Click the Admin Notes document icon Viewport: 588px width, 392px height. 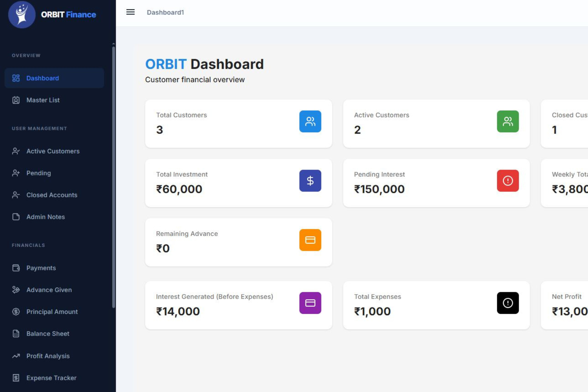point(16,217)
